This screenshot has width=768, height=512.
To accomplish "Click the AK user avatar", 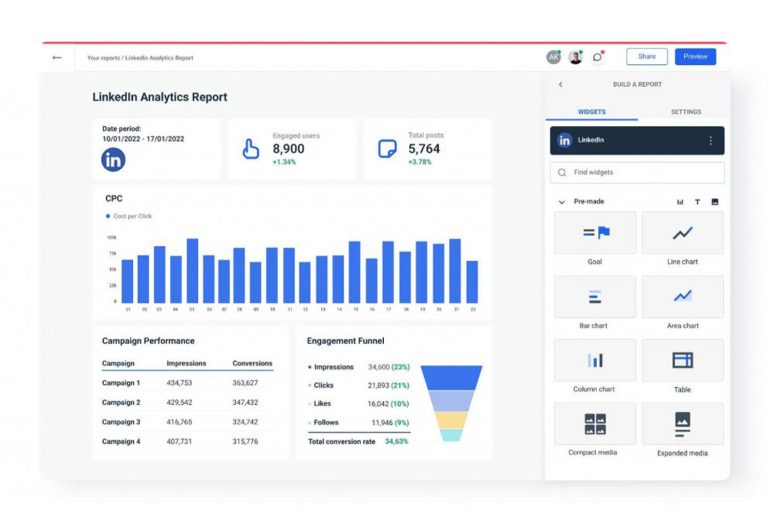I will pos(553,57).
